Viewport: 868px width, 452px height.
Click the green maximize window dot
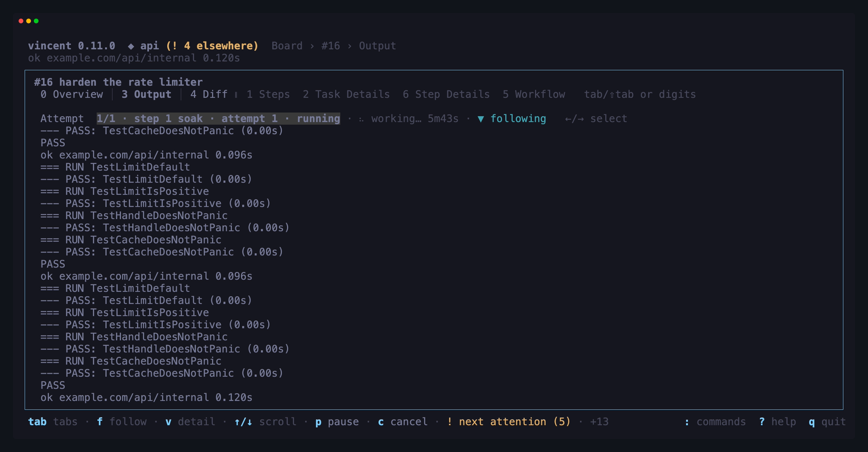tap(36, 21)
